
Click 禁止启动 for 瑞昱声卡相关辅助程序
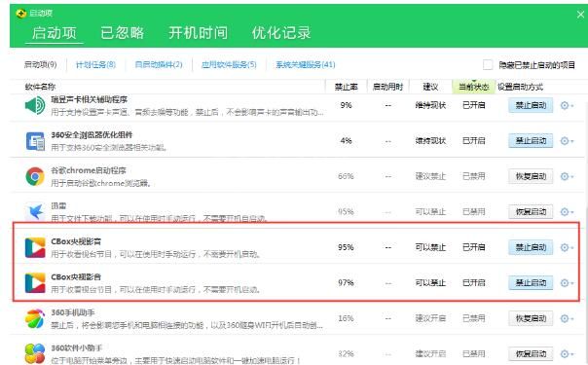click(531, 105)
